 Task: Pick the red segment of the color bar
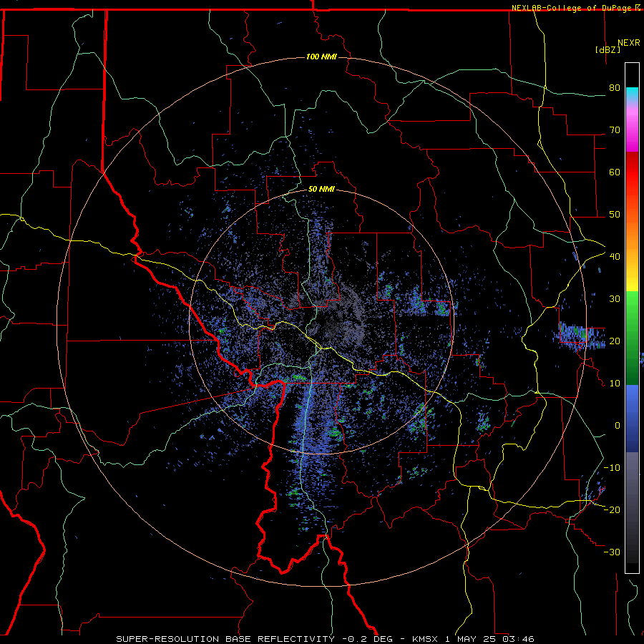(632, 172)
